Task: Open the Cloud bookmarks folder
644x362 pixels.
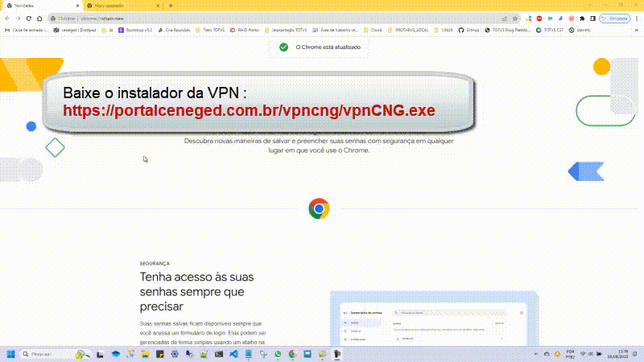Action: (x=373, y=30)
